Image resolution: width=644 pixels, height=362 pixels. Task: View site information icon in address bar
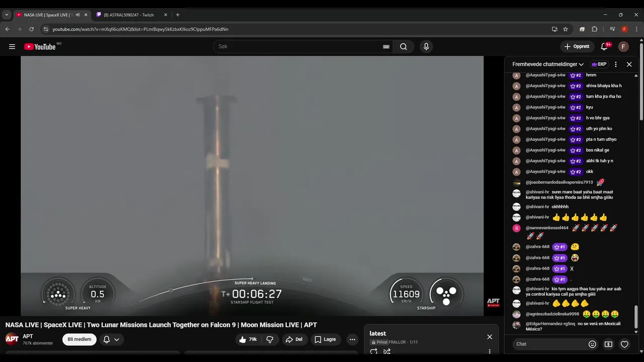(x=46, y=29)
